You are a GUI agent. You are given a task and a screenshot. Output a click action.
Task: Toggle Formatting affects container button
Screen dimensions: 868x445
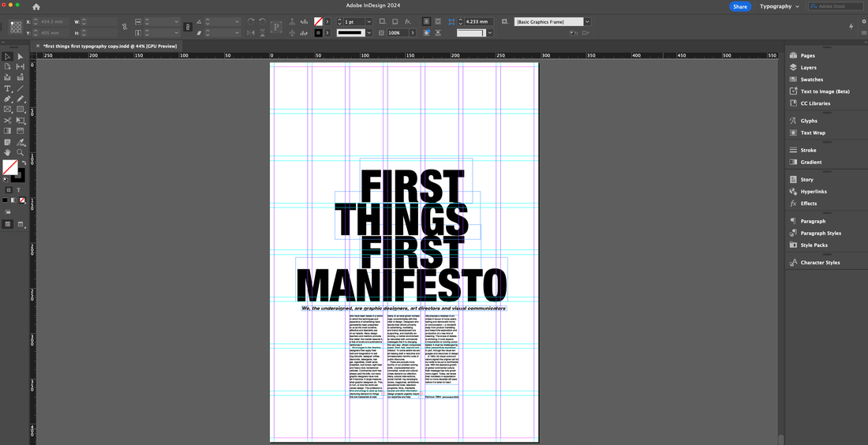tap(9, 190)
